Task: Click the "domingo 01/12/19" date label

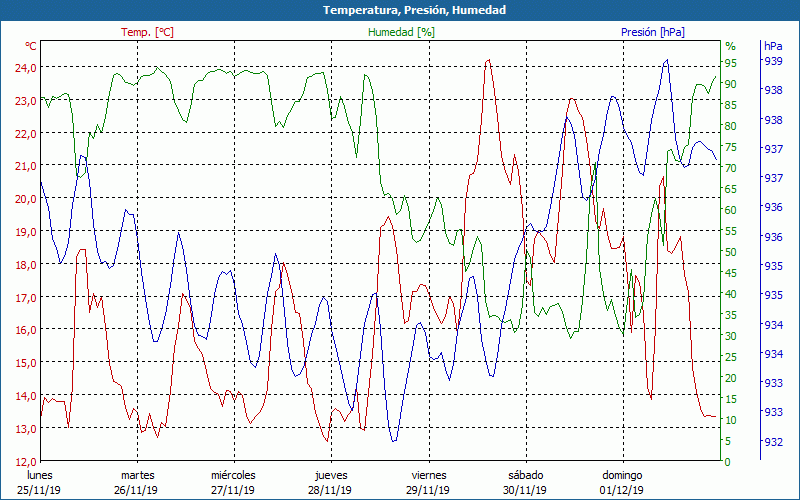Action: click(622, 482)
